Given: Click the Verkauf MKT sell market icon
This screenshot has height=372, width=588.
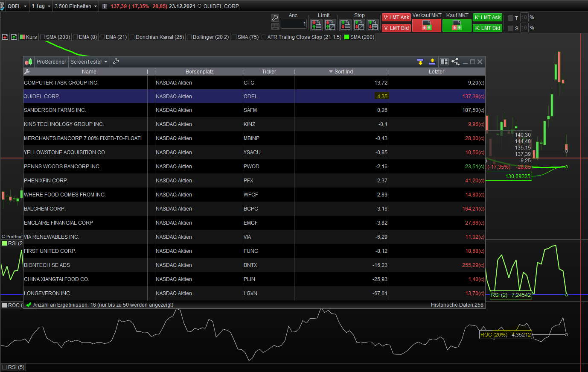Looking at the screenshot, I should [x=426, y=26].
